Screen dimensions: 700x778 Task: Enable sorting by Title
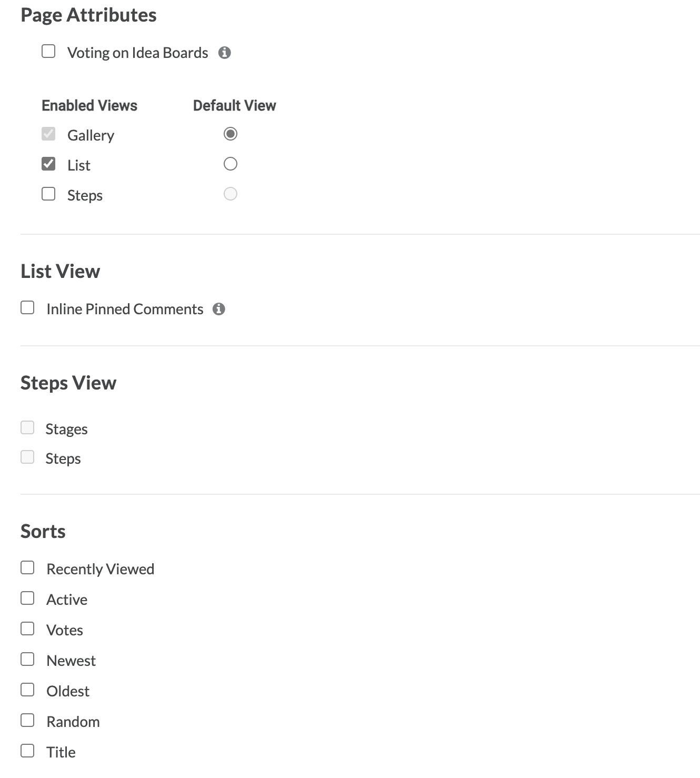(27, 751)
